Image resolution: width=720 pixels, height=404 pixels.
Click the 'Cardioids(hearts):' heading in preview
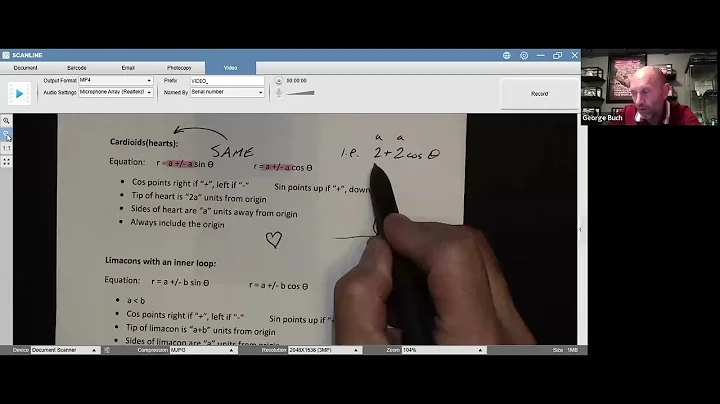pos(144,142)
